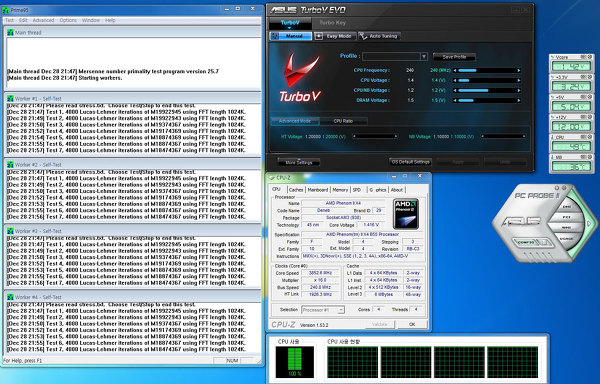Screen dimensions: 600x384
Task: Click the side arrow on PC Probe II
Action: [590, 223]
